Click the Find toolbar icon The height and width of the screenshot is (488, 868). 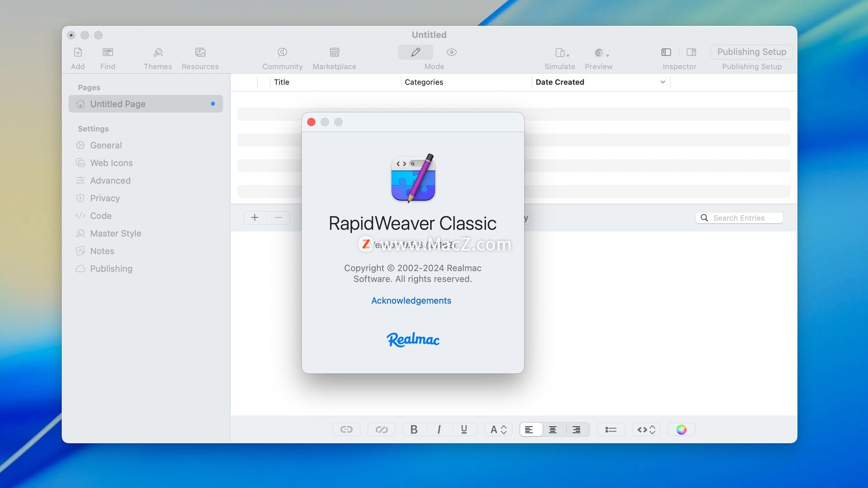(x=108, y=52)
